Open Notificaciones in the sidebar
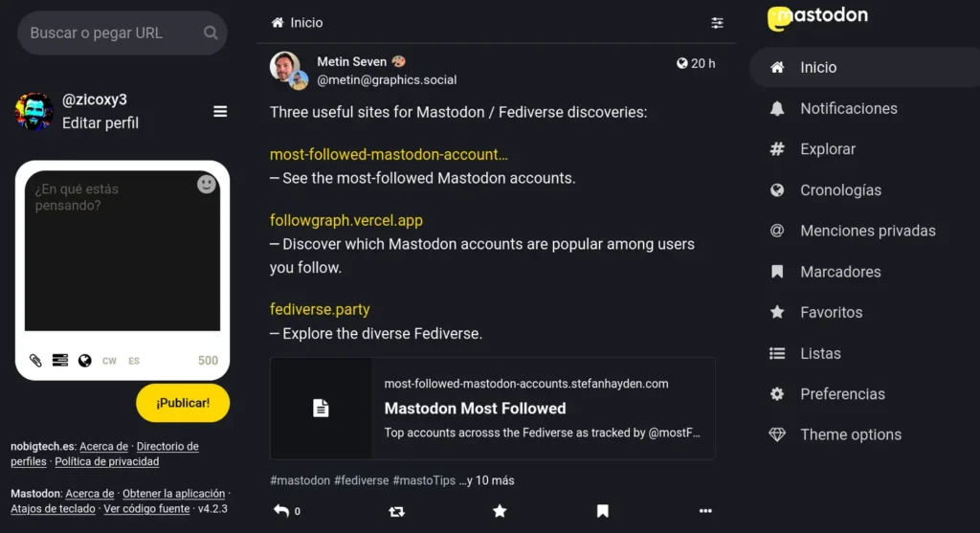 pos(848,108)
